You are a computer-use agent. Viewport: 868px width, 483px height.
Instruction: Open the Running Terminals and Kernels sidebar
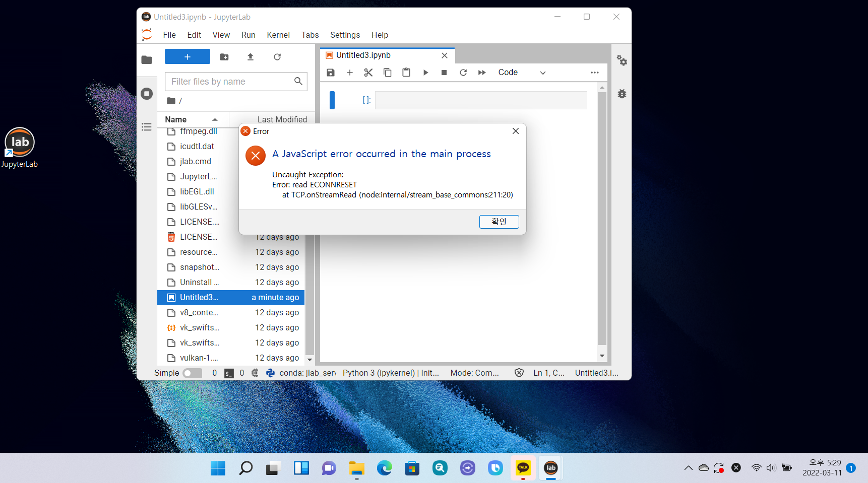(147, 94)
